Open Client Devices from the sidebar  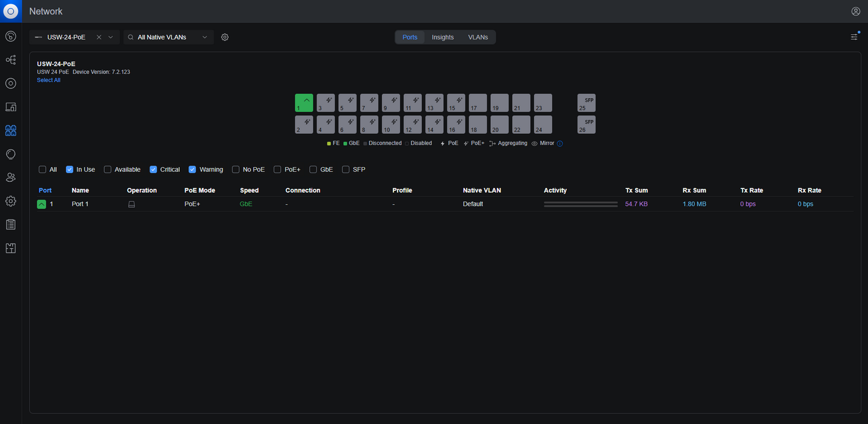[x=11, y=107]
